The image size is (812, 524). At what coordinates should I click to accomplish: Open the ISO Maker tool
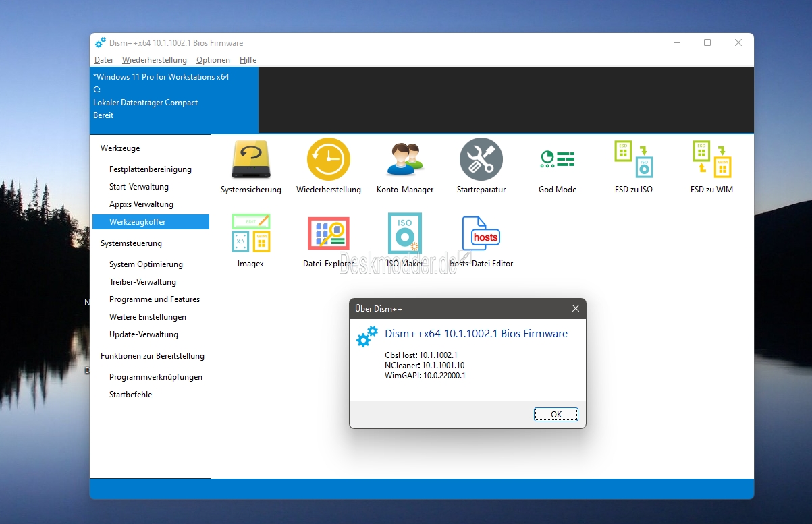(x=405, y=241)
